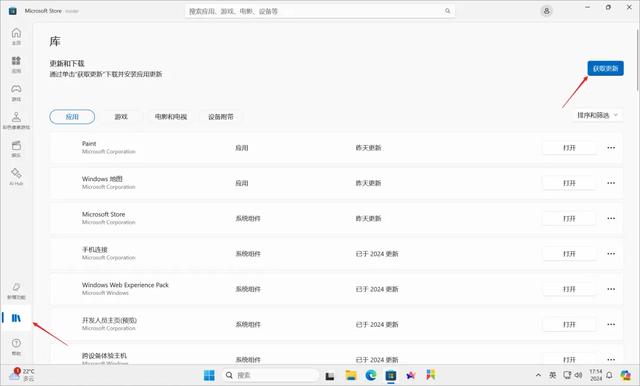The image size is (640, 386).
Task: Open Help (帮助) question mark icon
Action: pyautogui.click(x=16, y=346)
